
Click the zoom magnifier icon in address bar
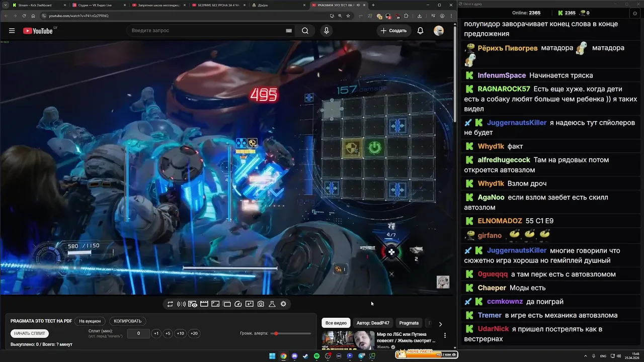(x=340, y=16)
